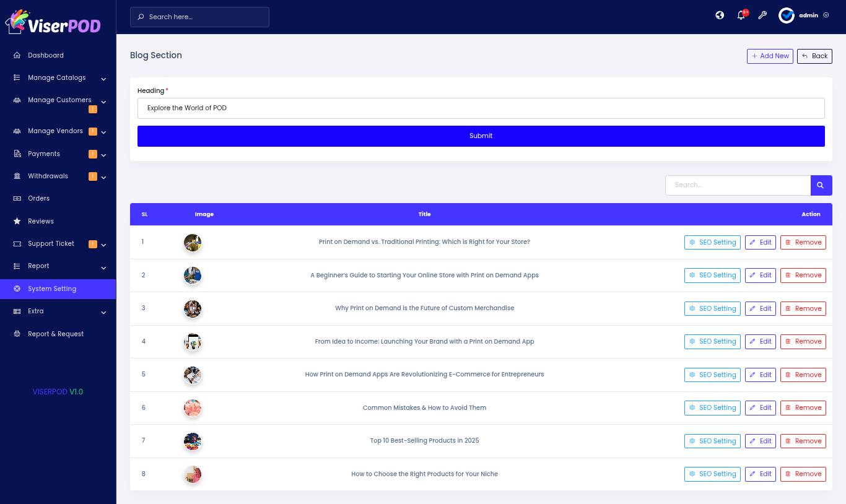Image resolution: width=846 pixels, height=504 pixels.
Task: Click thumbnail image of blog row 3
Action: tap(193, 308)
